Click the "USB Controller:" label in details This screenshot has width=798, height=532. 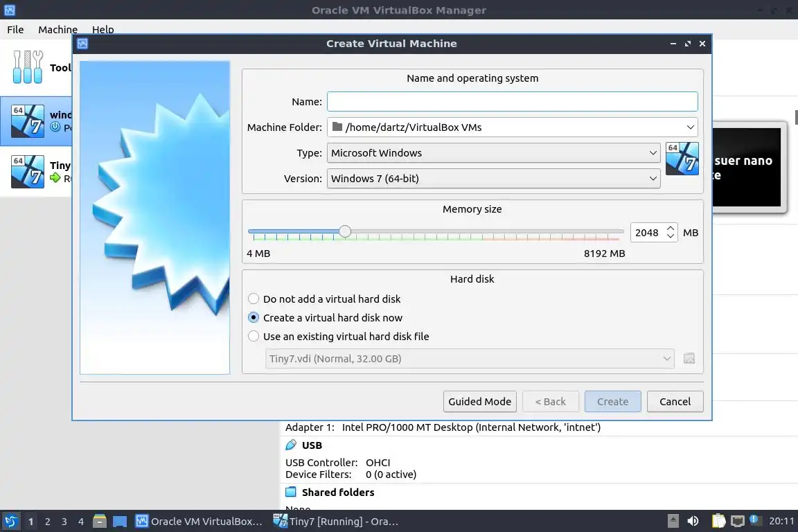pyautogui.click(x=321, y=463)
